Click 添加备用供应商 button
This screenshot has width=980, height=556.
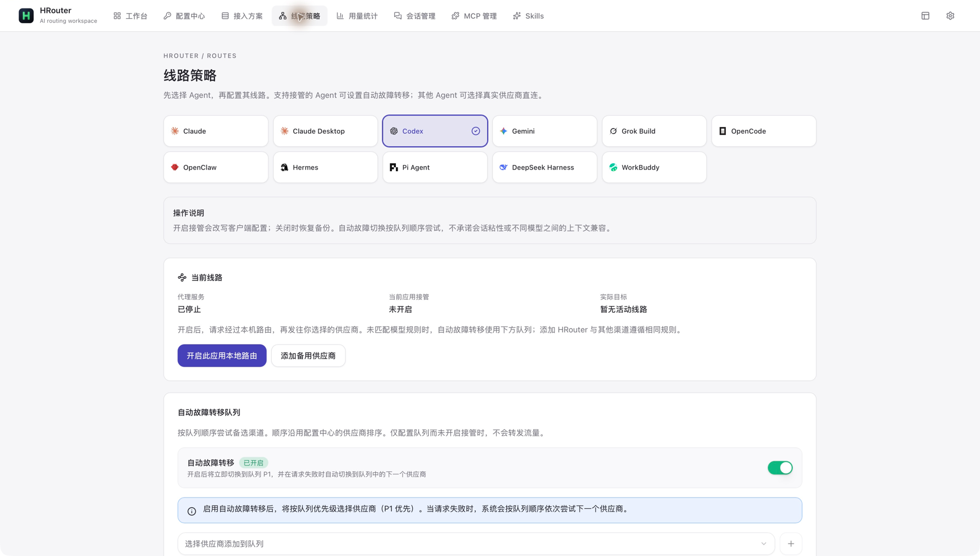point(308,355)
